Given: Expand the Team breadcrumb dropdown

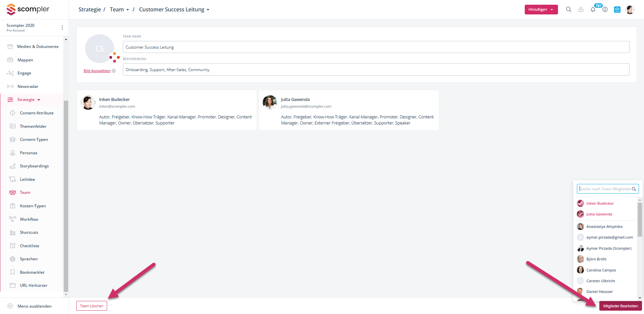Looking at the screenshot, I should 119,9.
